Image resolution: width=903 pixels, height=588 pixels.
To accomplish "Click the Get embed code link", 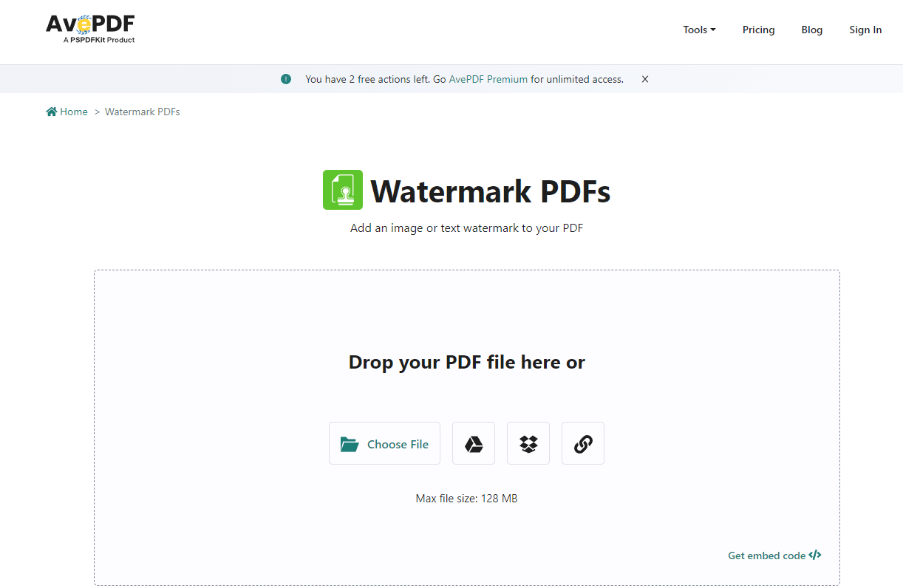I will coord(774,555).
